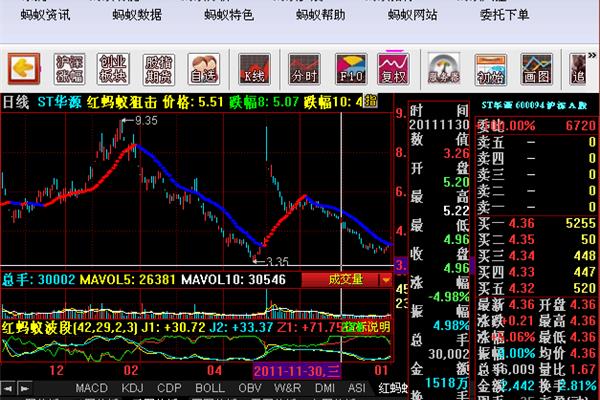Open the 蚂蚁帮助 menu

(321, 15)
